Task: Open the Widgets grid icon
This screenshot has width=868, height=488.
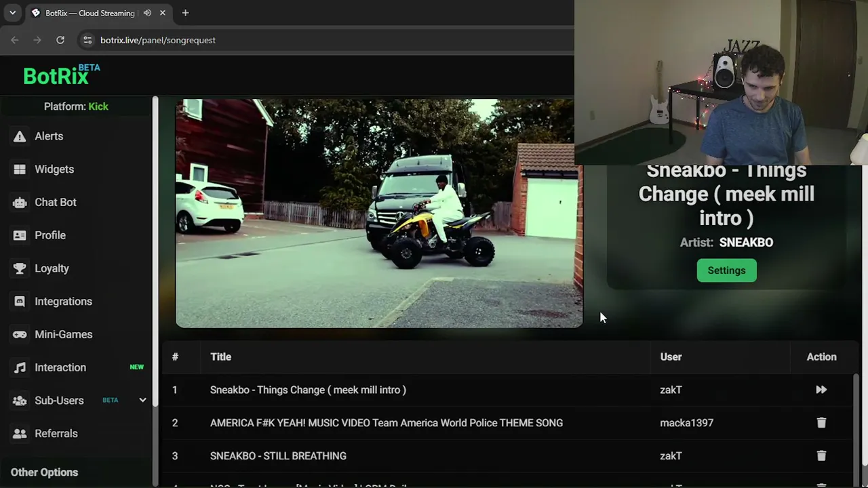Action: pyautogui.click(x=20, y=169)
